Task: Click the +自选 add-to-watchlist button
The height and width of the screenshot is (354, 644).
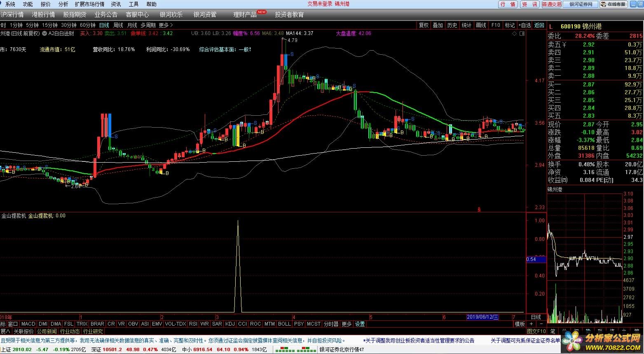Action: (x=525, y=25)
